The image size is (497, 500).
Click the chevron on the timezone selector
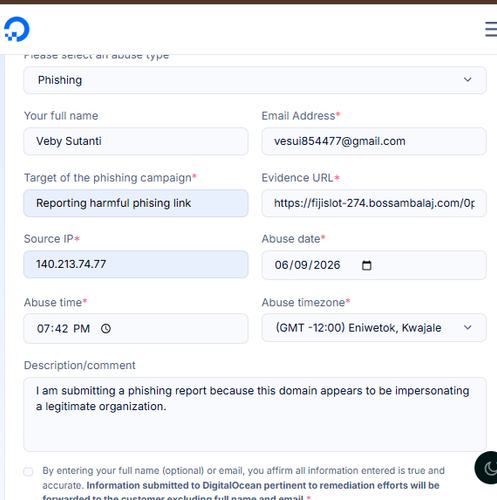tap(467, 328)
